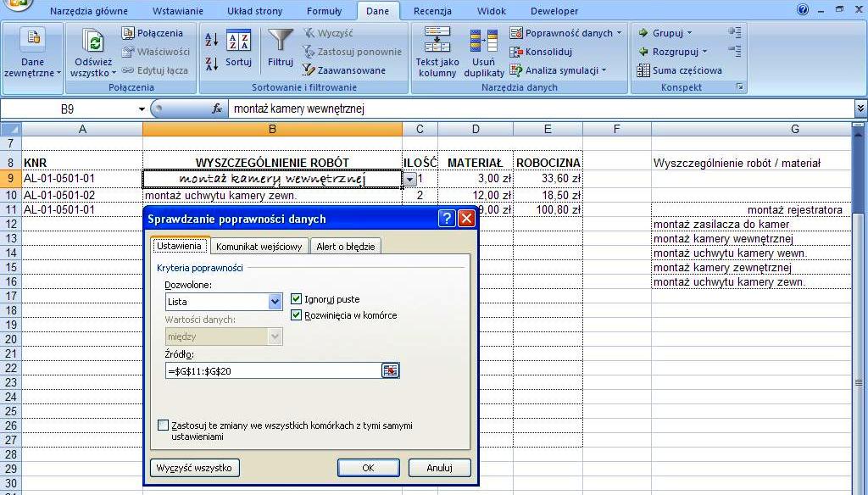
Task: Open Konspekt group dialog launcher
Action: (740, 87)
